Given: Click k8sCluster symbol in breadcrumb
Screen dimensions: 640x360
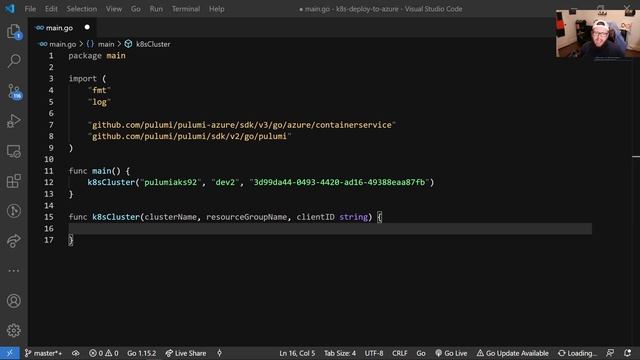Looking at the screenshot, I should click(x=153, y=44).
